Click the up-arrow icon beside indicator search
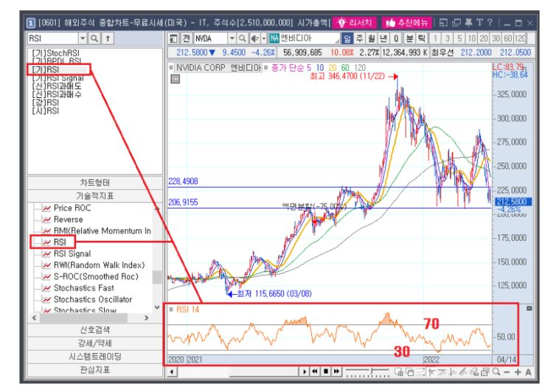The image size is (548, 392). click(x=108, y=38)
